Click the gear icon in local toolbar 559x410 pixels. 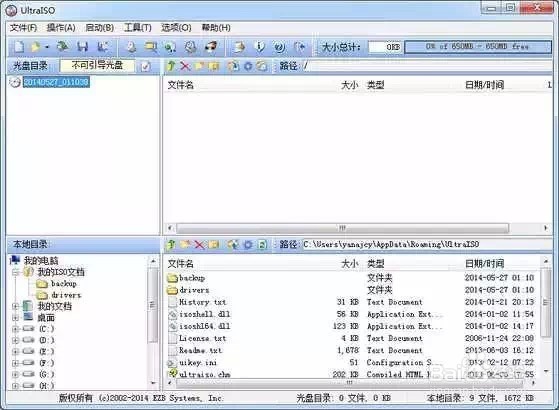coord(248,244)
